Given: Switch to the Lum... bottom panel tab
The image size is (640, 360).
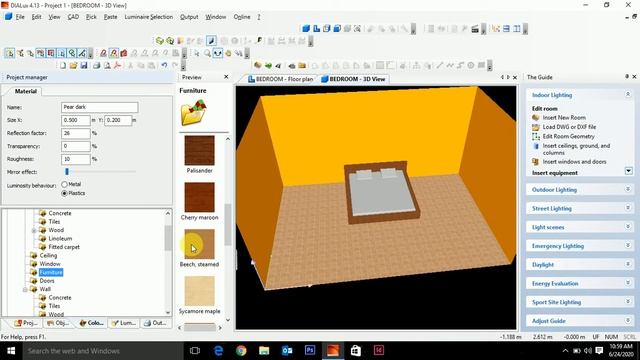Looking at the screenshot, I should [x=124, y=323].
